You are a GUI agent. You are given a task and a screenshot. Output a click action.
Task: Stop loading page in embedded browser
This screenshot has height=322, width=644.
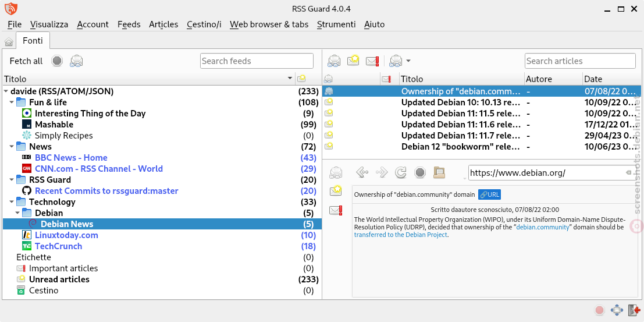420,172
